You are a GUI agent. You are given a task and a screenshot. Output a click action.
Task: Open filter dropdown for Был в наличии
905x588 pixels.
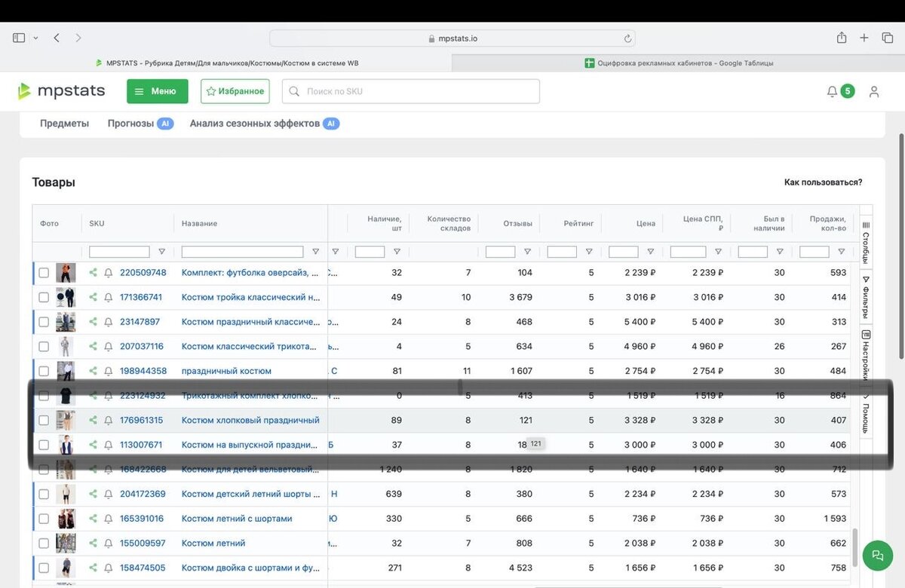point(780,252)
